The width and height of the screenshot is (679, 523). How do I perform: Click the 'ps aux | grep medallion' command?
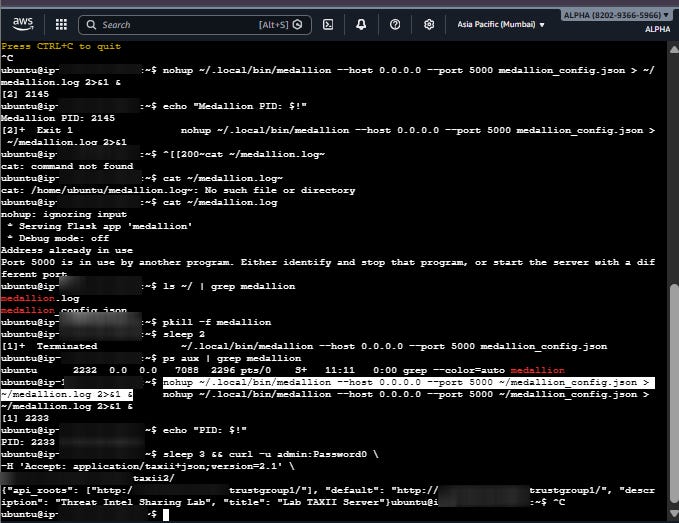tap(232, 358)
